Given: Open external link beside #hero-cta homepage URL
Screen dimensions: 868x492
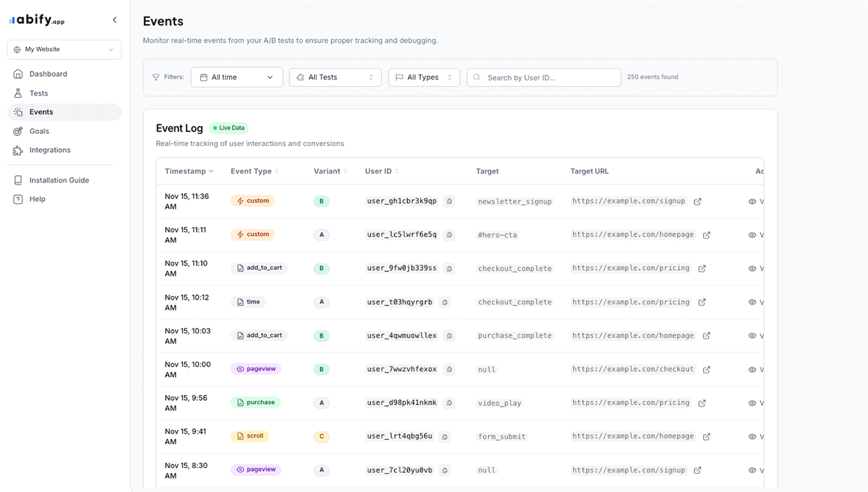Looking at the screenshot, I should pyautogui.click(x=706, y=235).
